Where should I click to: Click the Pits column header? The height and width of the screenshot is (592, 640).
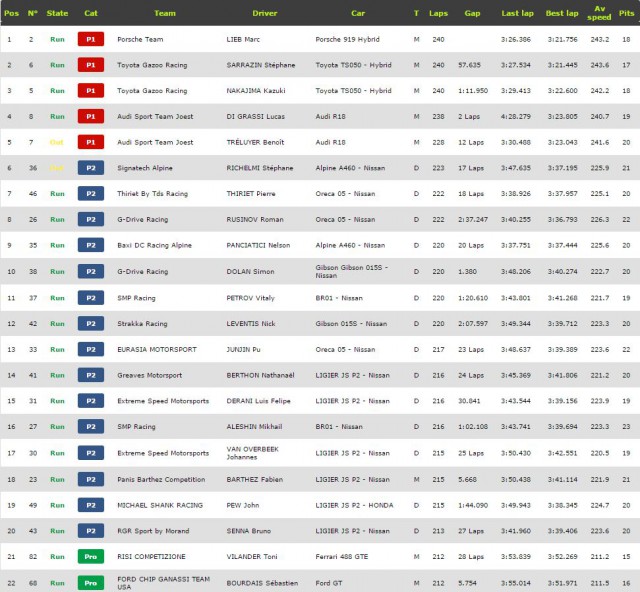626,13
